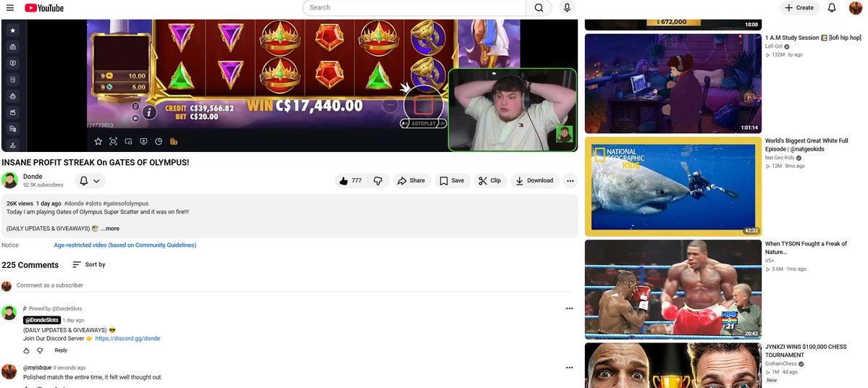Open account menu from profile avatar
868x388 pixels.
pyautogui.click(x=856, y=8)
